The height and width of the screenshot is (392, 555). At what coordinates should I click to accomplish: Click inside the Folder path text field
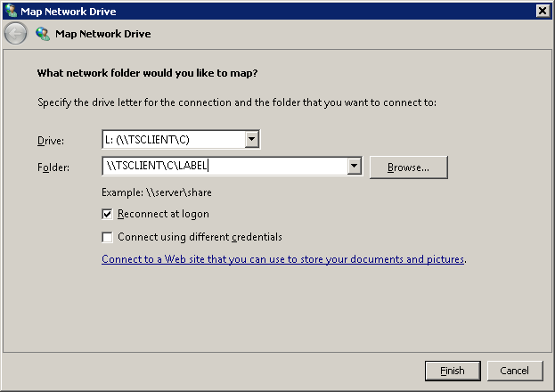point(224,166)
